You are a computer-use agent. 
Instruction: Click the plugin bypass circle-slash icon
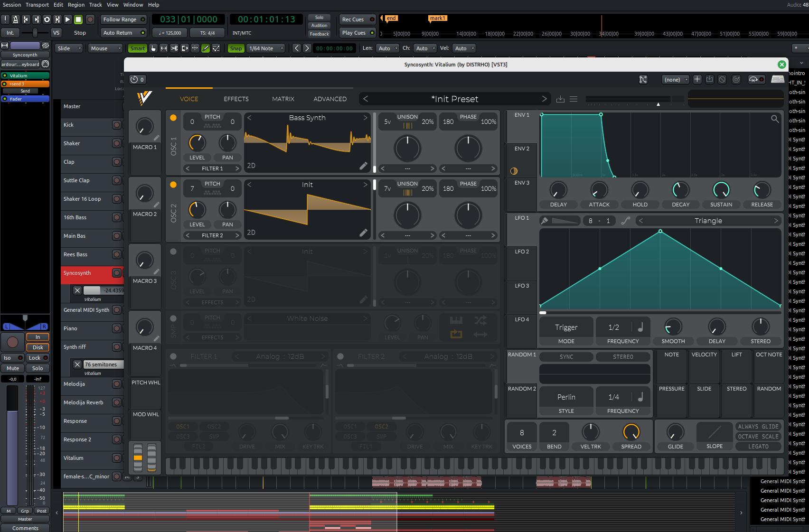pyautogui.click(x=722, y=79)
